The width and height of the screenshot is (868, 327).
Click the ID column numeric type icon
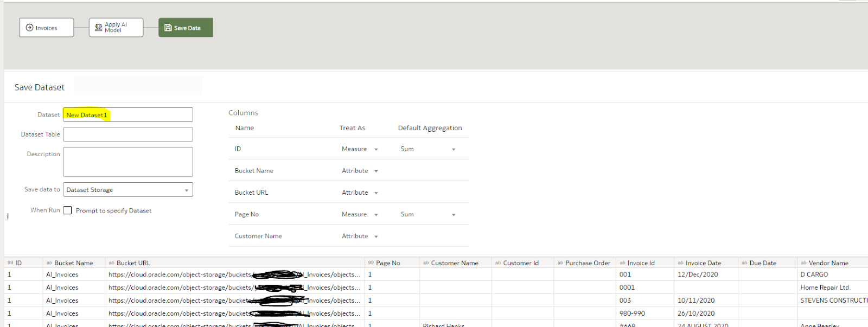point(10,263)
